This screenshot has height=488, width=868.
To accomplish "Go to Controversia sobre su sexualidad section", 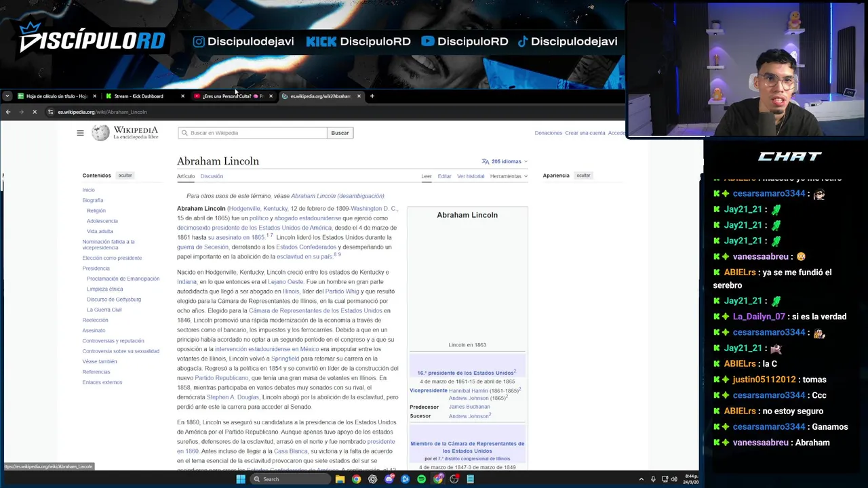I will (x=121, y=351).
